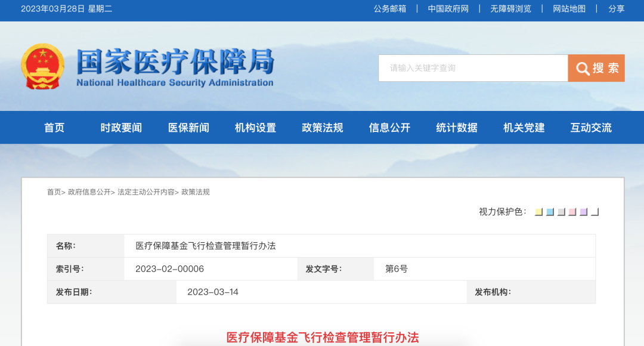The height and width of the screenshot is (346, 644).
Task: Open the 公务邮箱 link
Action: point(390,9)
